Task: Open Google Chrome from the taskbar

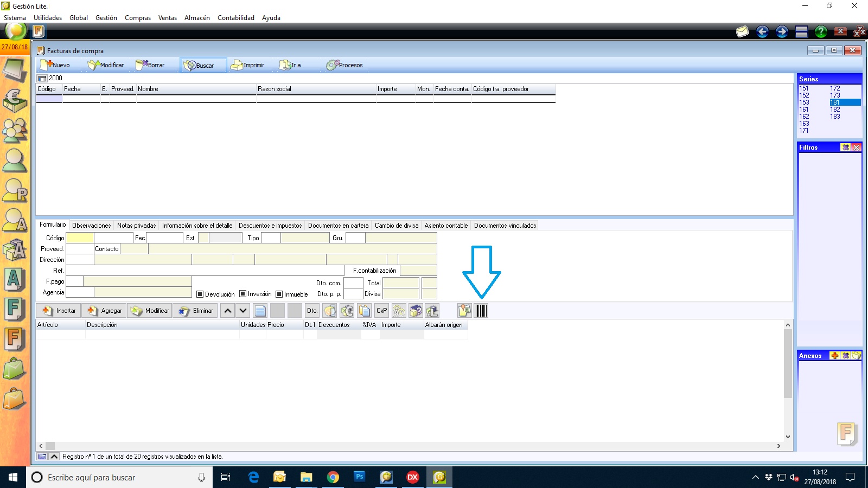Action: click(333, 477)
